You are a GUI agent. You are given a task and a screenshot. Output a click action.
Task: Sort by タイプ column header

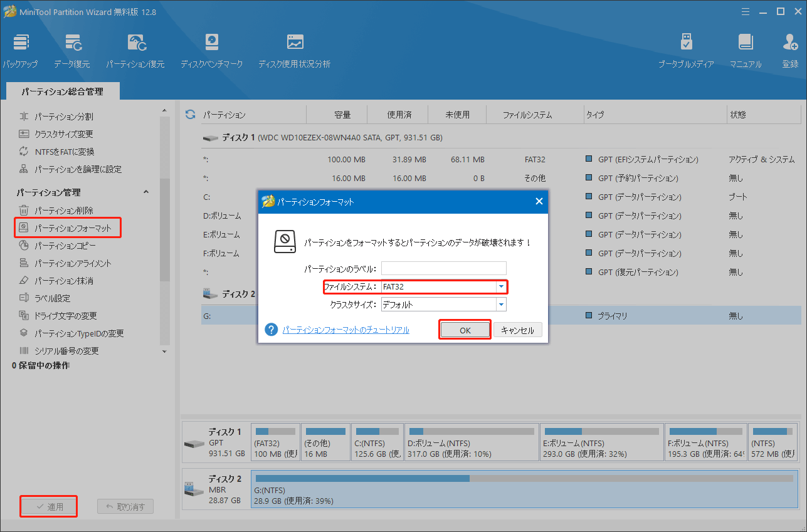point(595,115)
